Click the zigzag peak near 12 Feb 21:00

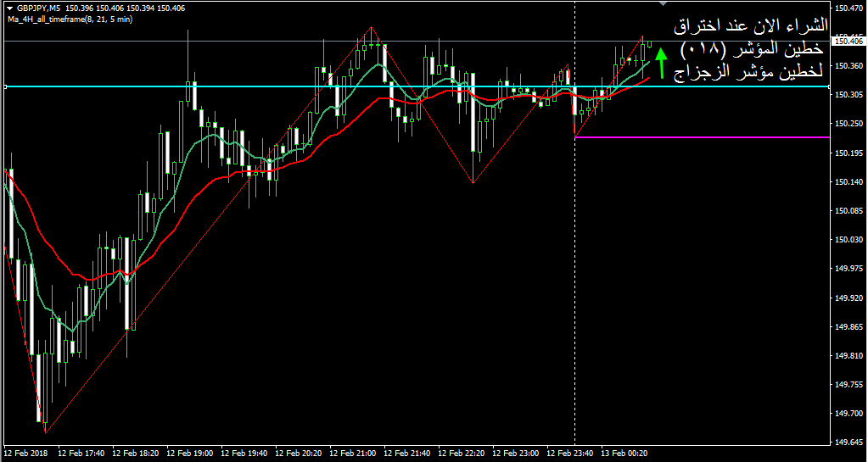(372, 28)
